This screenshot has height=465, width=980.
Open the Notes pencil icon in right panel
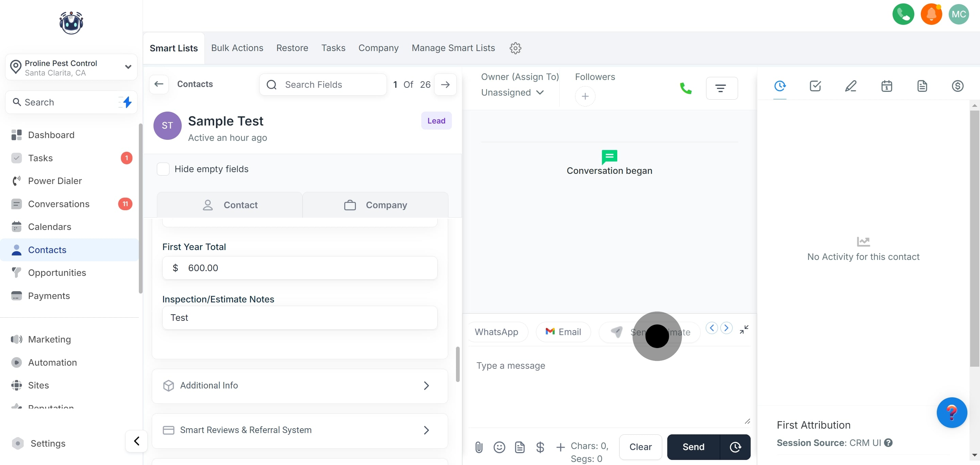tap(851, 86)
